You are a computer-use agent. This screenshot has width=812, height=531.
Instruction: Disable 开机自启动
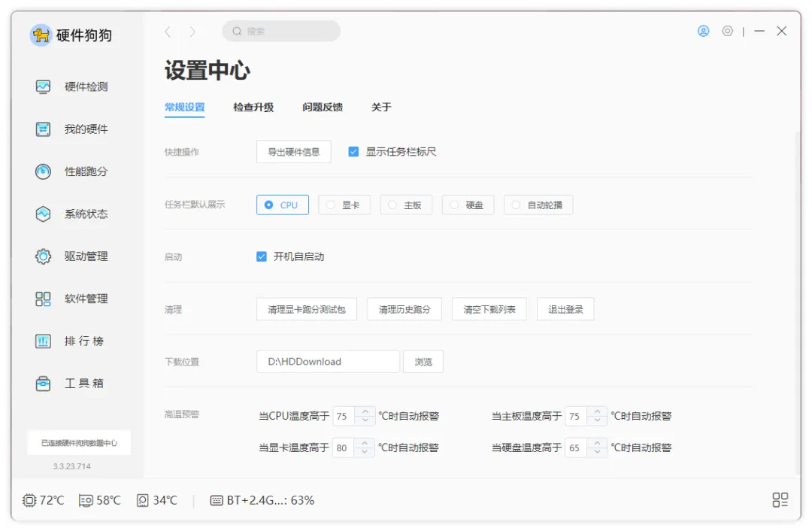click(x=261, y=256)
